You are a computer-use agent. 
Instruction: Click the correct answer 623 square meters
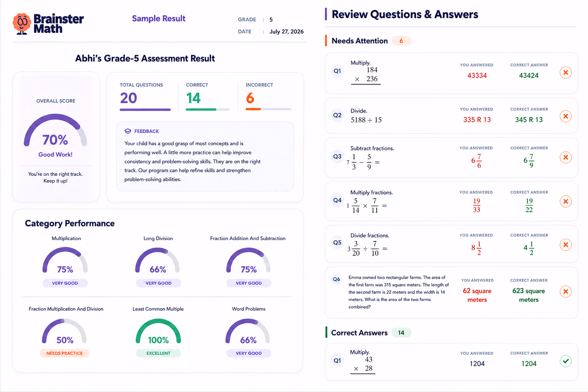pos(528,295)
